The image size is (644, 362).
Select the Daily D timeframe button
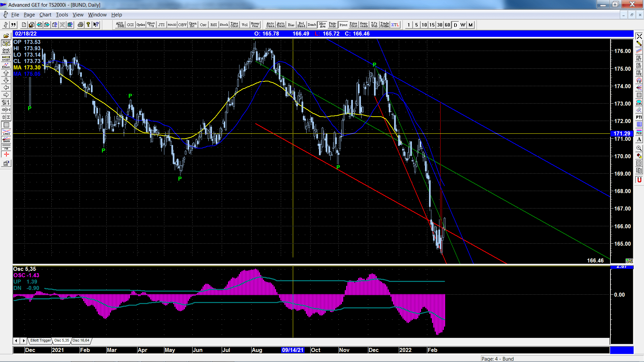(455, 25)
